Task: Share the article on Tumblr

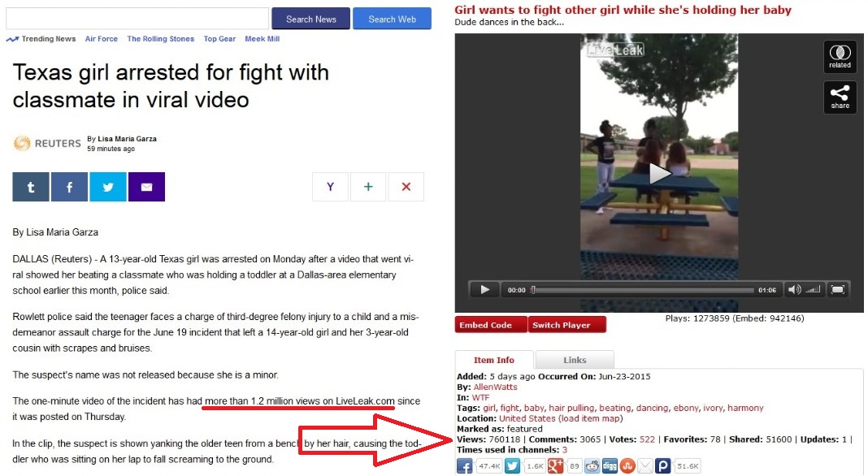Action: 31,187
